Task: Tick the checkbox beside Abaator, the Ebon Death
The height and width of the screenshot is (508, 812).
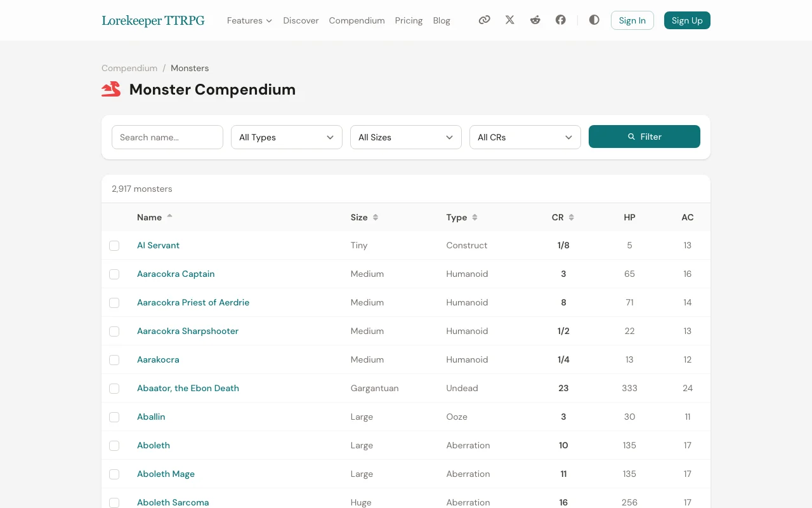Action: (114, 388)
